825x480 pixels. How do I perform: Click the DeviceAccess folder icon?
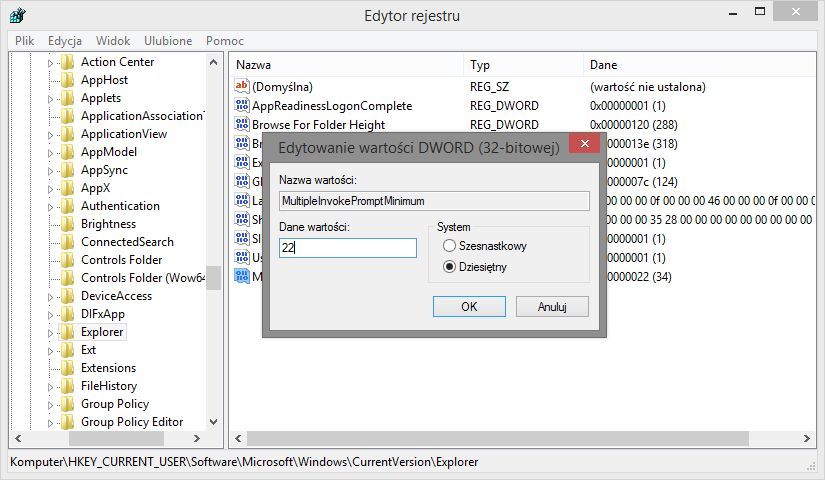click(x=67, y=296)
